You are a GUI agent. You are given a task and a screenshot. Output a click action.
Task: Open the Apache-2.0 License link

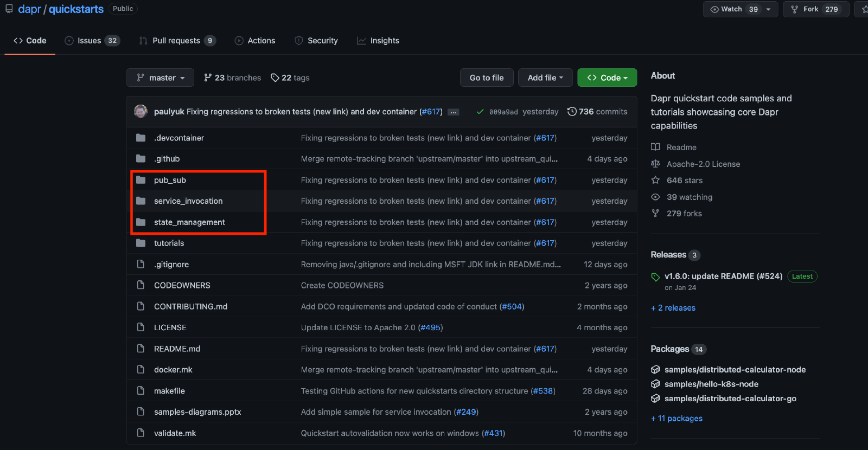703,164
